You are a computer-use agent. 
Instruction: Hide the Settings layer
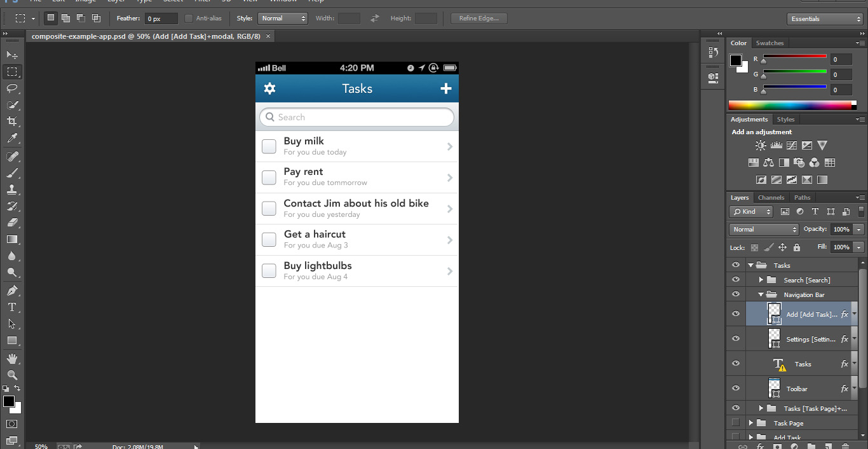point(735,338)
